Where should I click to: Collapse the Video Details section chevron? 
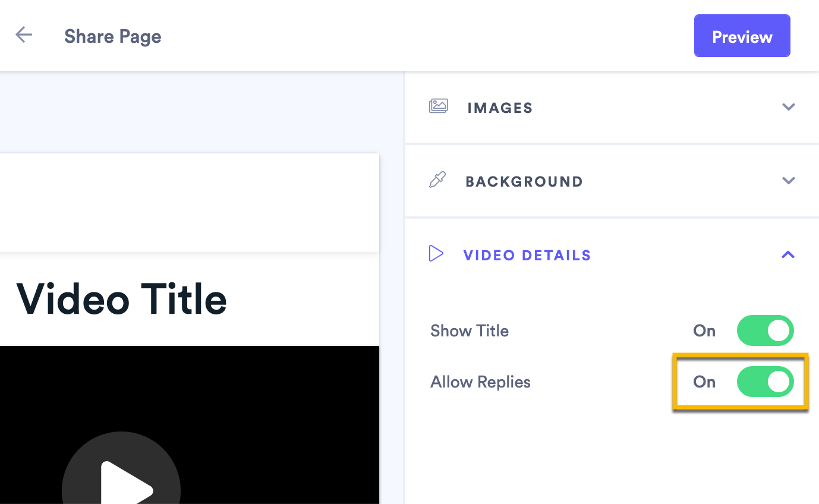point(788,254)
